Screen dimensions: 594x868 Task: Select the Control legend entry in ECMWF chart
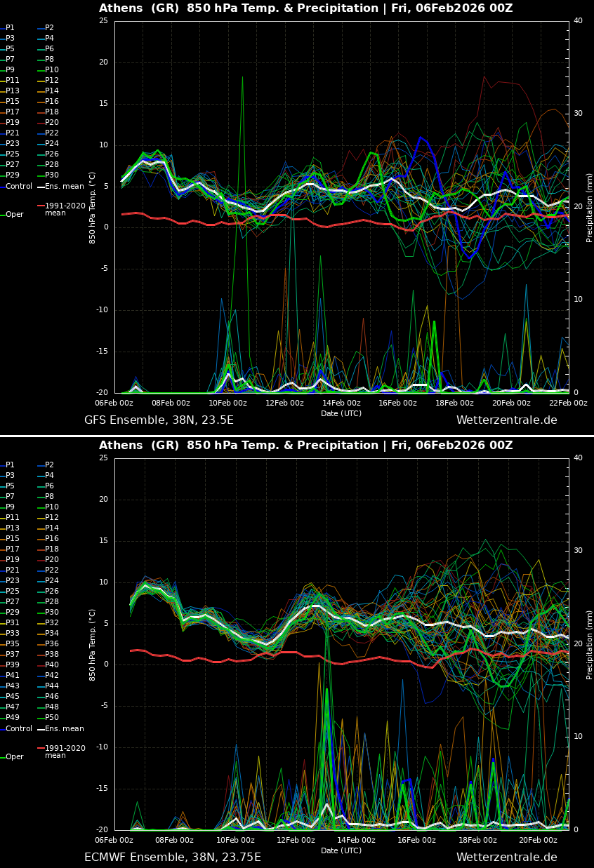tap(18, 728)
